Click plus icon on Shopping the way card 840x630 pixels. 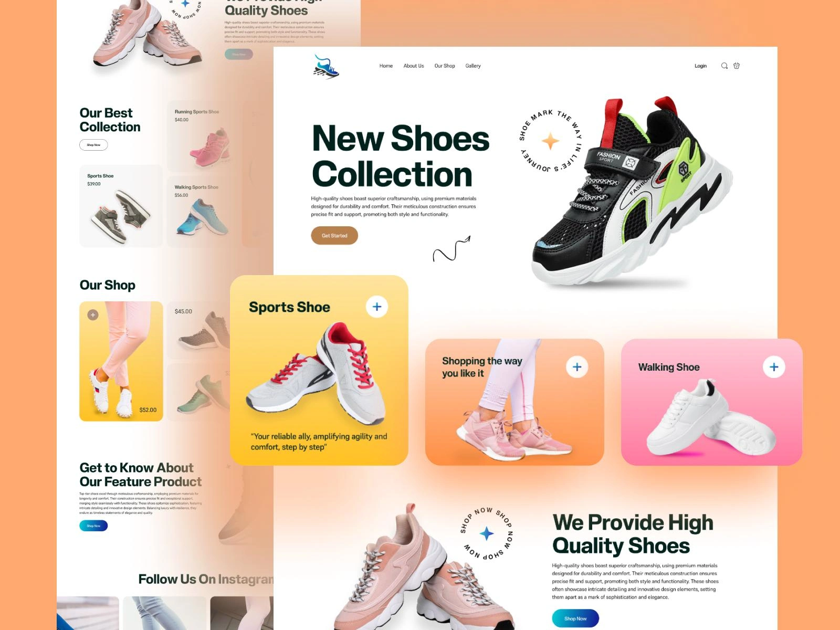[x=577, y=367]
